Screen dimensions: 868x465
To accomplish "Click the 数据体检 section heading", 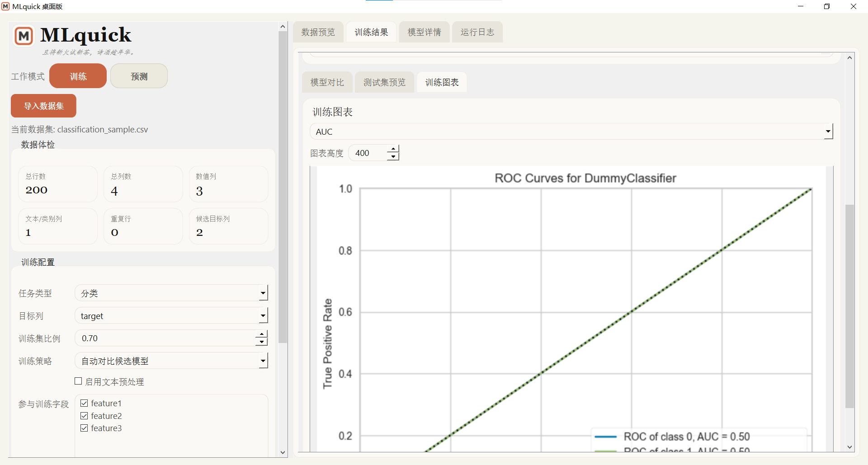I will point(38,145).
